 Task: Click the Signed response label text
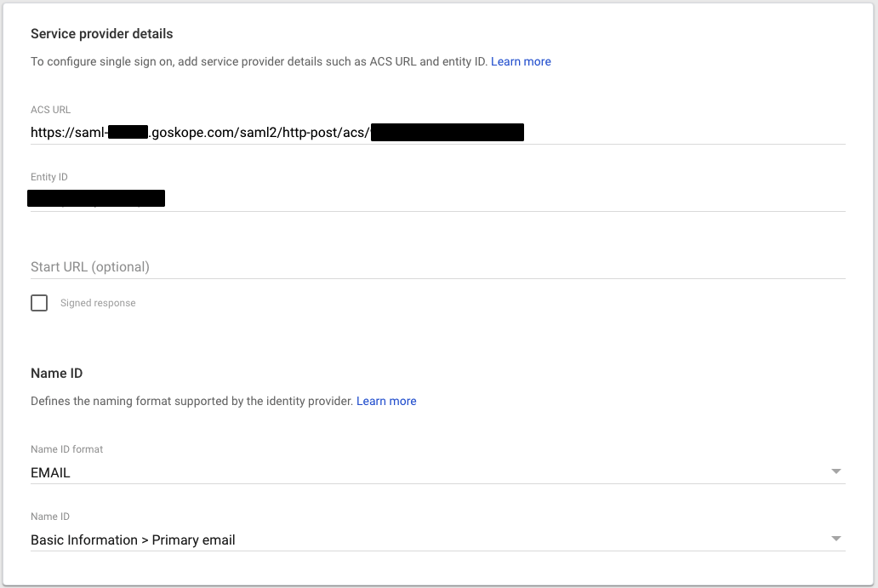(98, 303)
